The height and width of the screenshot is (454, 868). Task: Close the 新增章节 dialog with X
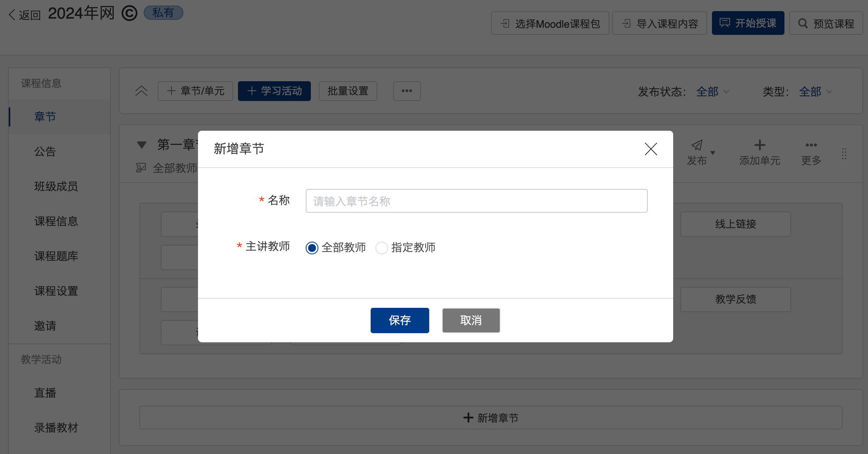coord(651,149)
